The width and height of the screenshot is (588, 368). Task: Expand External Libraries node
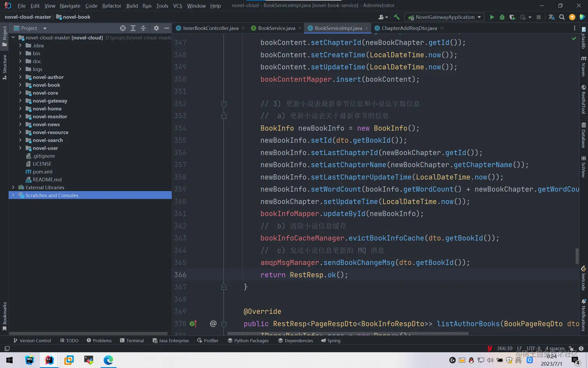(13, 187)
